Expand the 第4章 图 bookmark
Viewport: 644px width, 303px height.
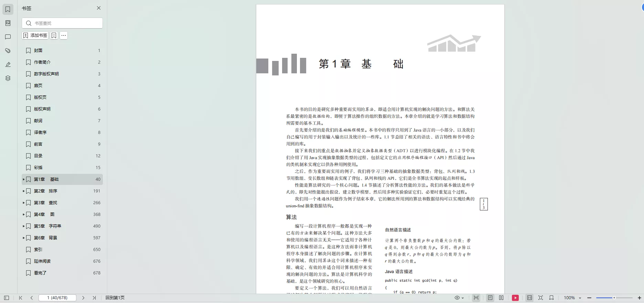point(23,215)
